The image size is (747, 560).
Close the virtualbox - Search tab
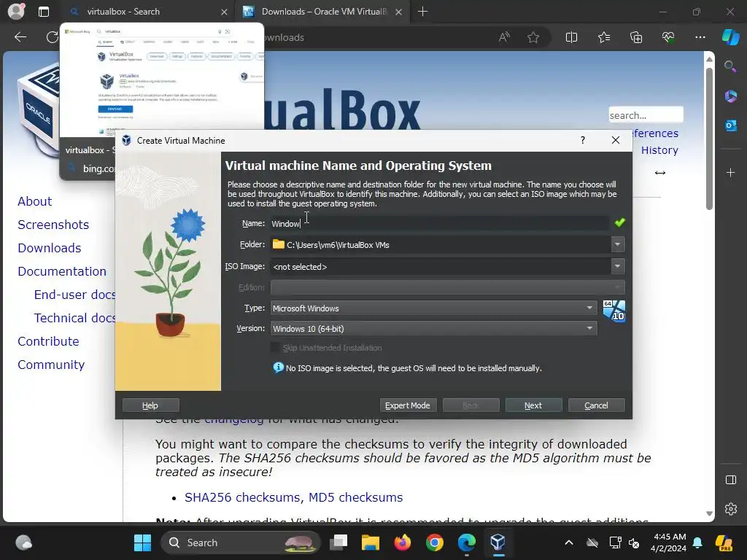(224, 12)
